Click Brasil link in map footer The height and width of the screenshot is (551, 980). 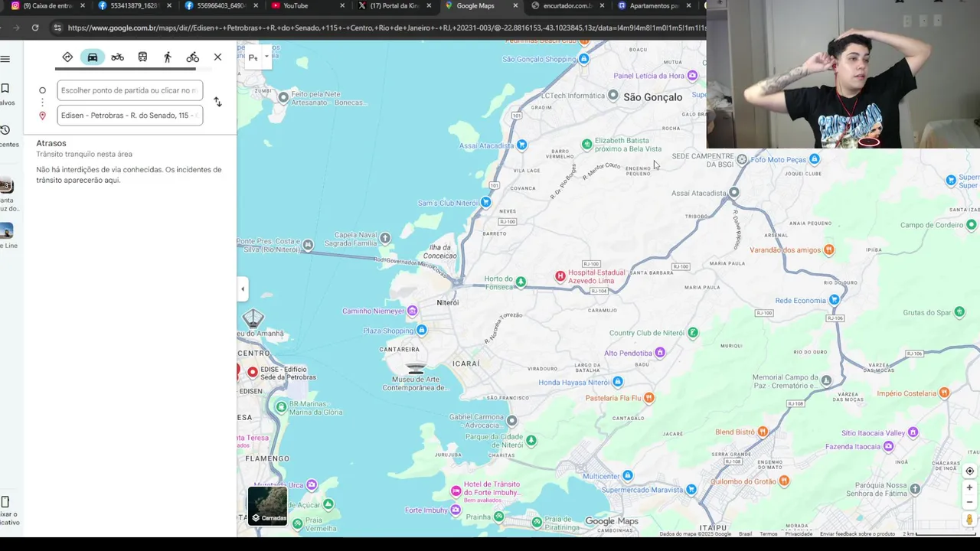click(745, 534)
